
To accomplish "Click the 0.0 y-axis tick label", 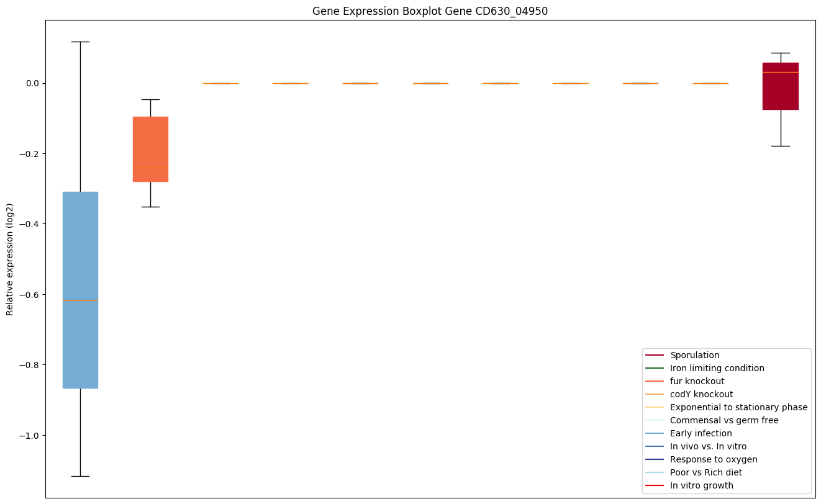I will [30, 83].
